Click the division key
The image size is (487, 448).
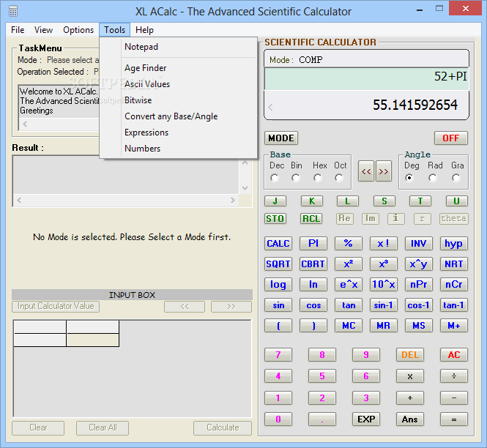coord(454,376)
